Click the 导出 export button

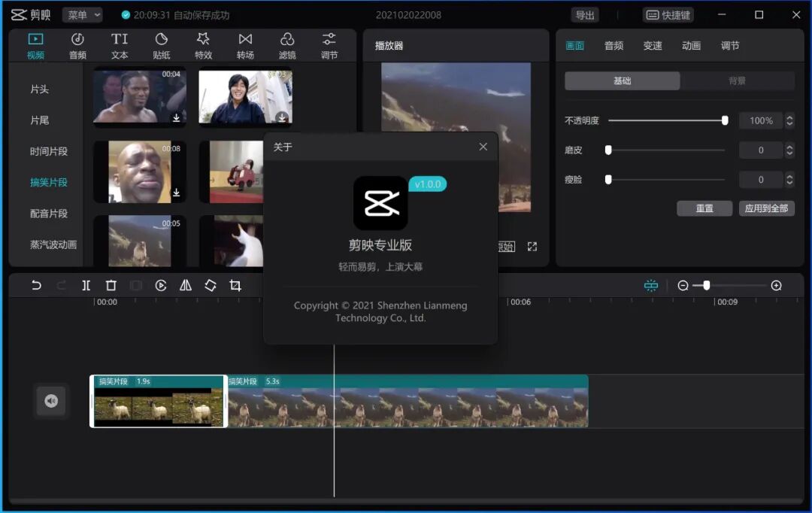point(585,14)
